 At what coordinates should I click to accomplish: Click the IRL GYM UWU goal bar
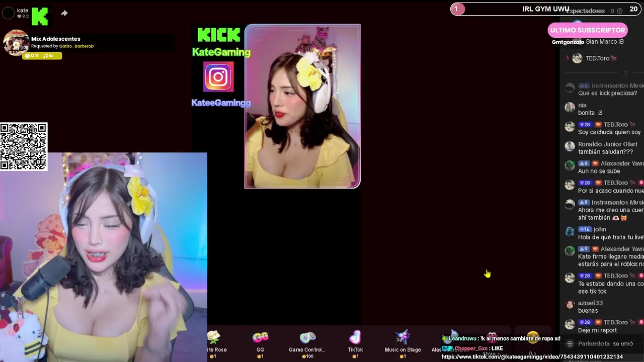coord(545,9)
